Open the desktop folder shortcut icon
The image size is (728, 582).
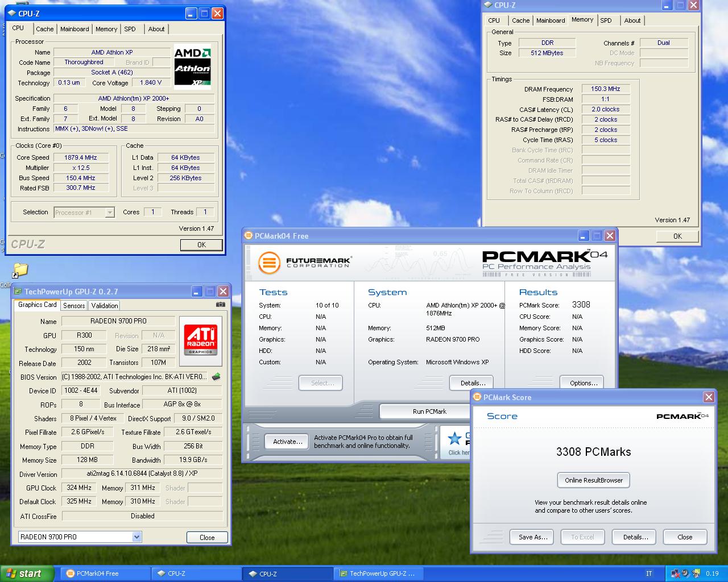tap(20, 269)
